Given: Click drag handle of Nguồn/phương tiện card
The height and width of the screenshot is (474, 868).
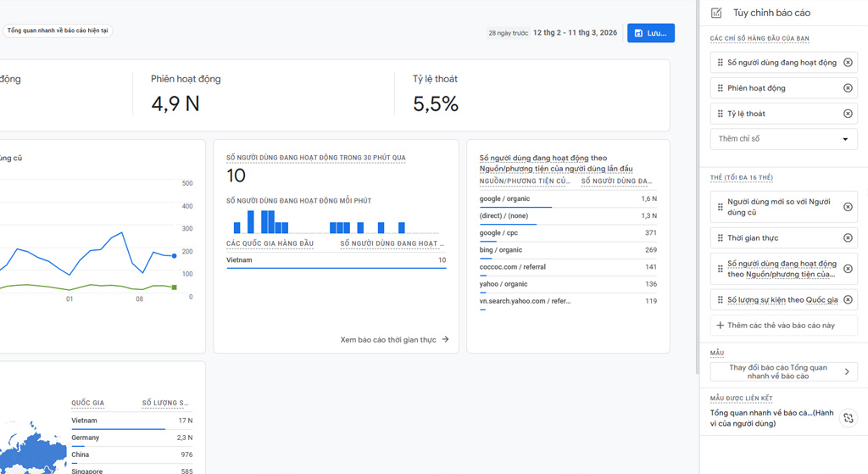Looking at the screenshot, I should 721,269.
